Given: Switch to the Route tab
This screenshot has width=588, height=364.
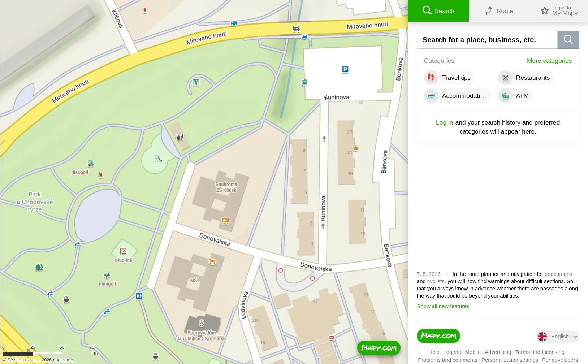Looking at the screenshot, I should [x=499, y=11].
